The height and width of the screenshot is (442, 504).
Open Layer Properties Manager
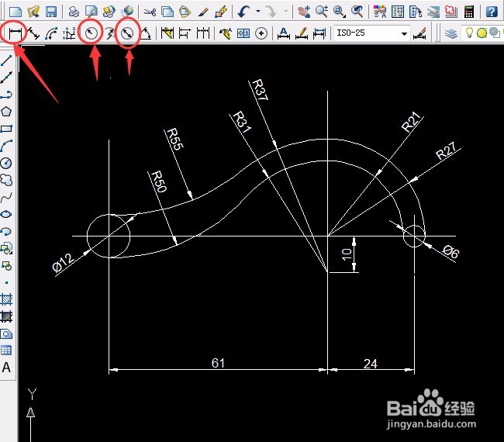point(451,33)
